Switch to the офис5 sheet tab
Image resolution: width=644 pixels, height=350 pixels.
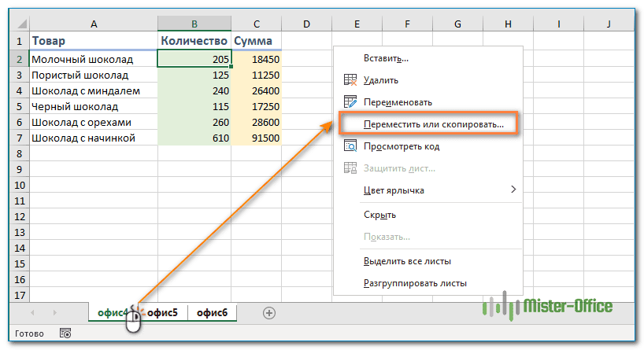click(x=163, y=313)
